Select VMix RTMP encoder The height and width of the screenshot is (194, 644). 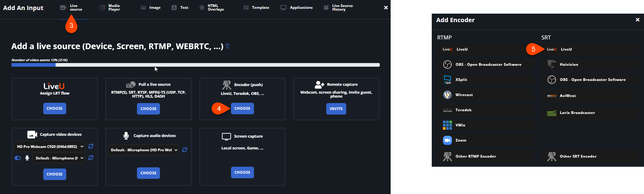486,125
